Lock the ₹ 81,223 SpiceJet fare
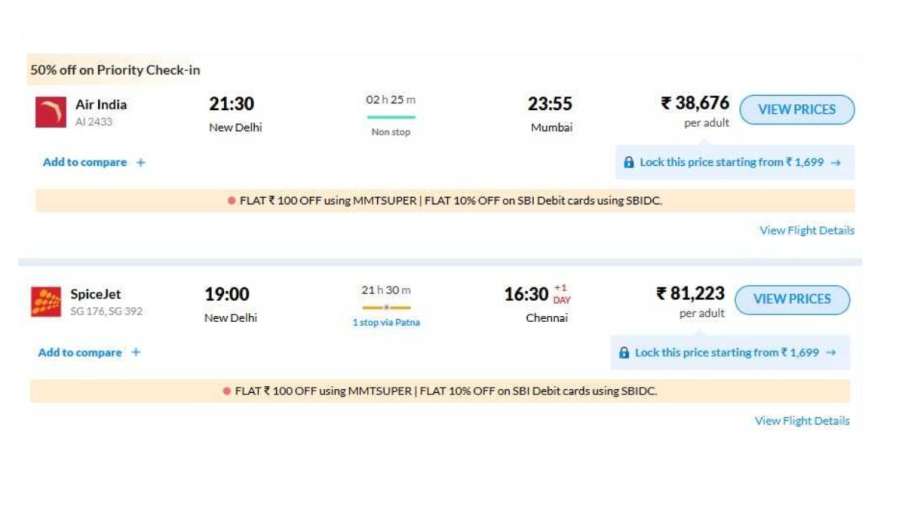 pyautogui.click(x=729, y=353)
